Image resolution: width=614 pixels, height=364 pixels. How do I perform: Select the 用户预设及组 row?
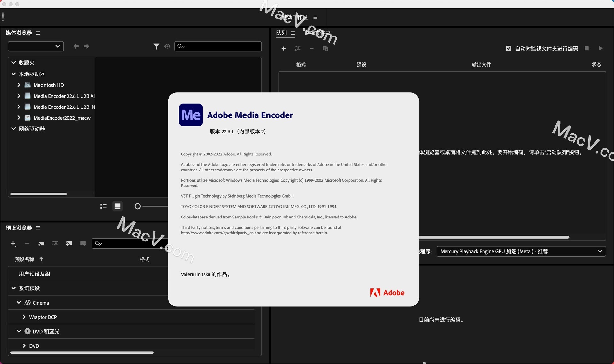coord(88,274)
